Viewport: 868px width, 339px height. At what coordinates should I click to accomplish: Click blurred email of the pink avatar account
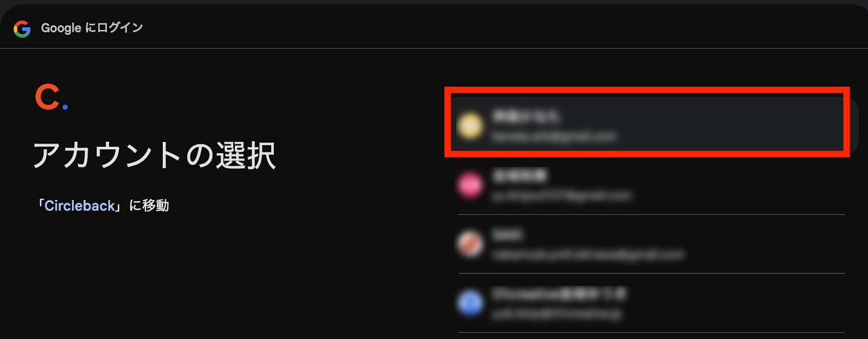(561, 196)
